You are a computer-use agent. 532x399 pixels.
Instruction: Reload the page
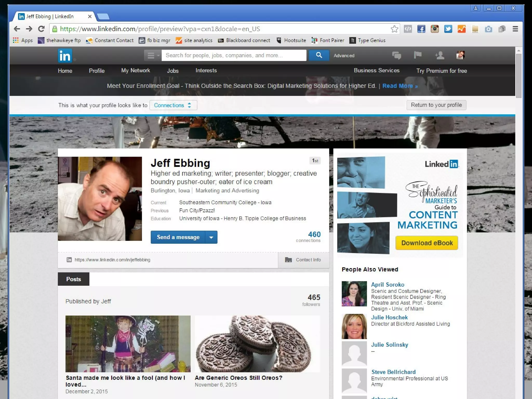point(41,29)
